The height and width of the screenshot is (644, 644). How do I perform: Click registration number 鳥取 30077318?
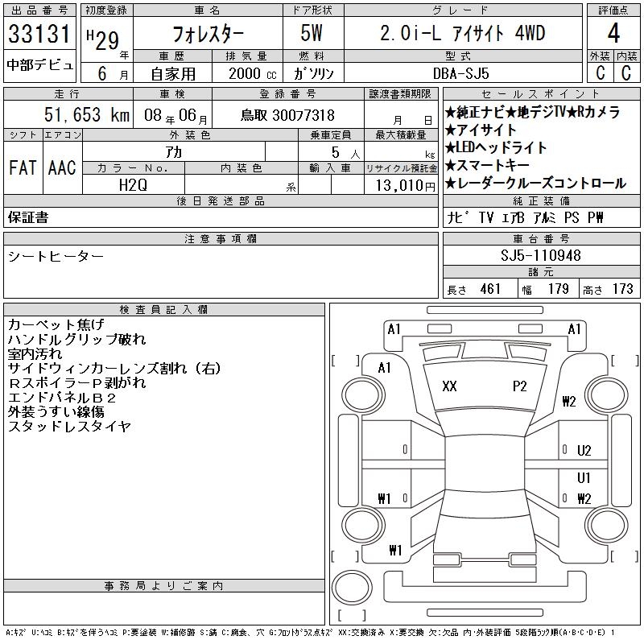click(287, 115)
